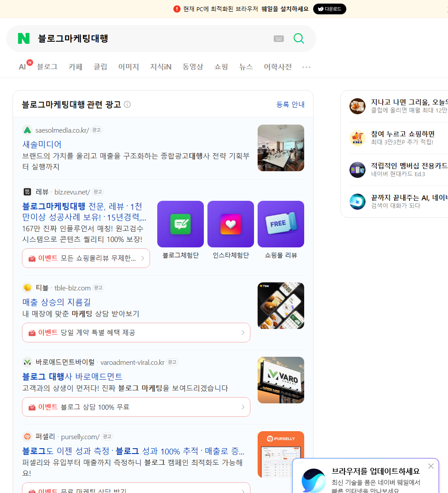
Task: Click the blue AI icon beside 끝까지 끝내주는 AI
Action: (358, 202)
